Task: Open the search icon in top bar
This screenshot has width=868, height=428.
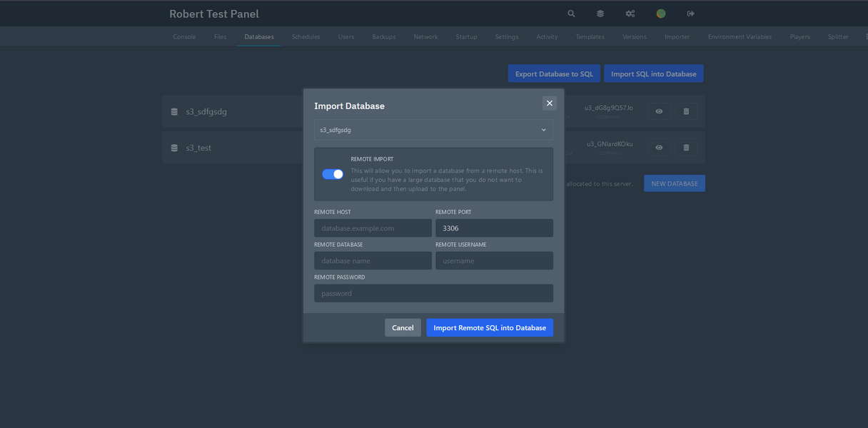Action: coord(570,13)
